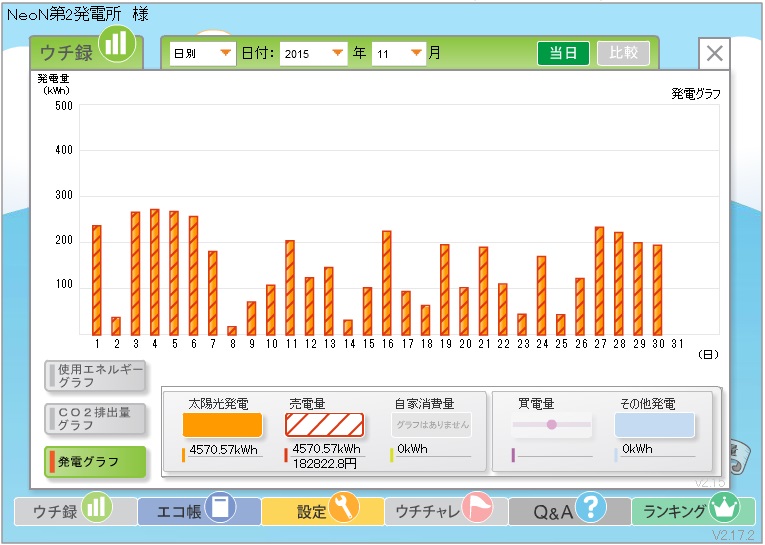Click the 0kWh value under 自家消費量
This screenshot has width=765, height=545.
pos(412,449)
